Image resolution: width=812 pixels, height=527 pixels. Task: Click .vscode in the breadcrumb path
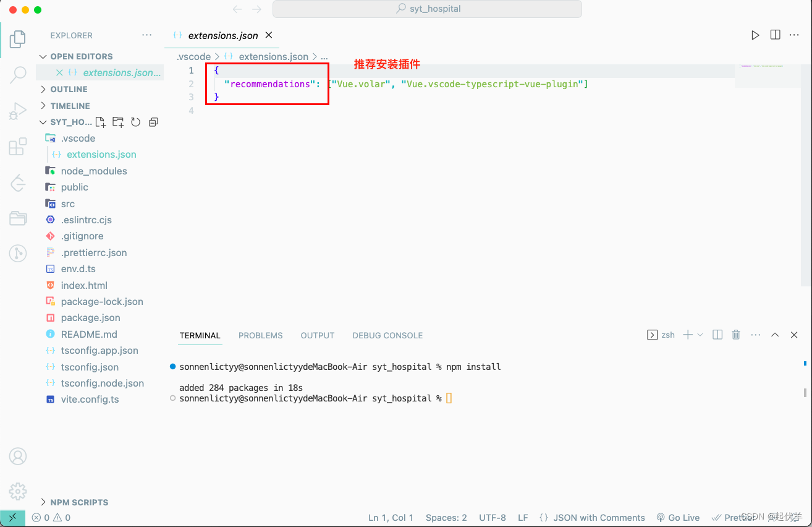tap(193, 56)
